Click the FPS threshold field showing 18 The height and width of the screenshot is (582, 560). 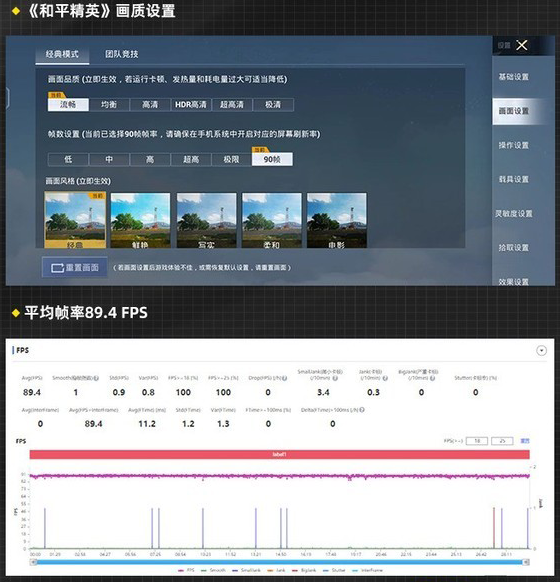pyautogui.click(x=477, y=441)
